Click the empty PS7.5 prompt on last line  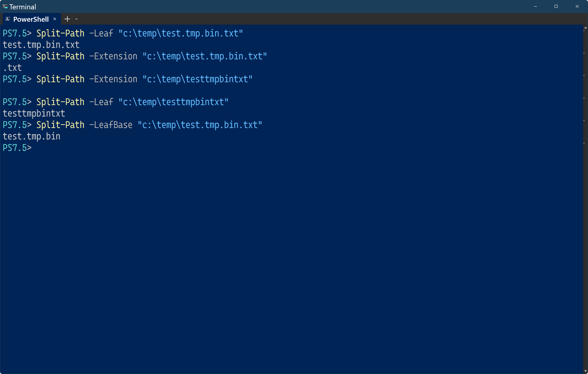click(17, 148)
